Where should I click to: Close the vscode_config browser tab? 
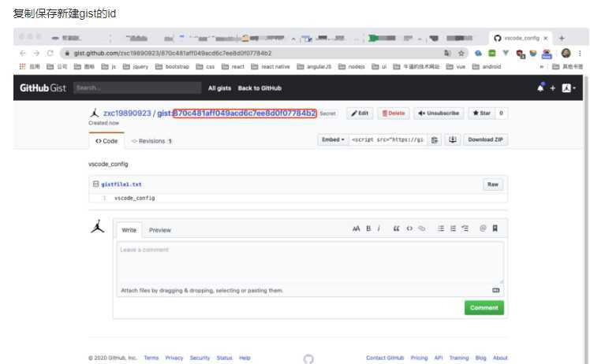pyautogui.click(x=546, y=38)
